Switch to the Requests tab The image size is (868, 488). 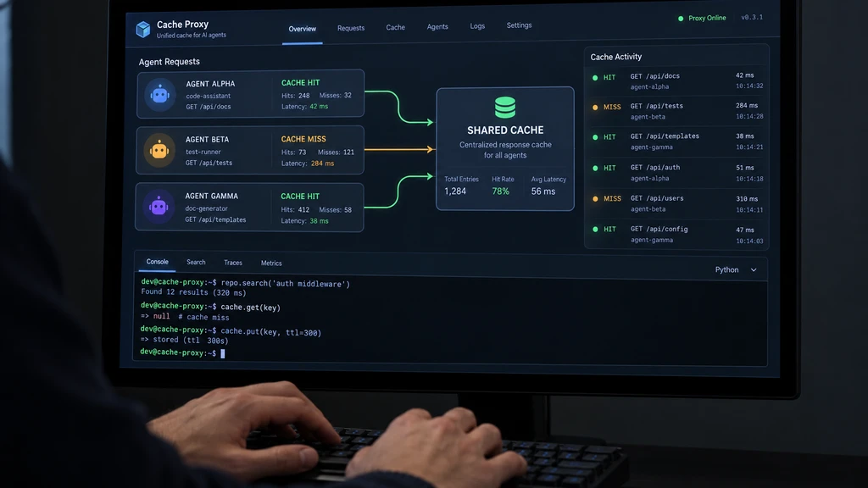[351, 28]
